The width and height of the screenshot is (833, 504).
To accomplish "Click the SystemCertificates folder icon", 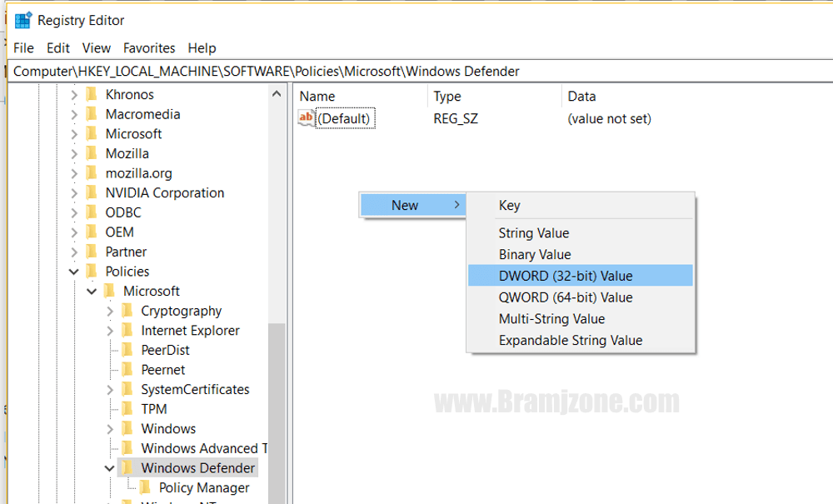I will click(x=127, y=389).
